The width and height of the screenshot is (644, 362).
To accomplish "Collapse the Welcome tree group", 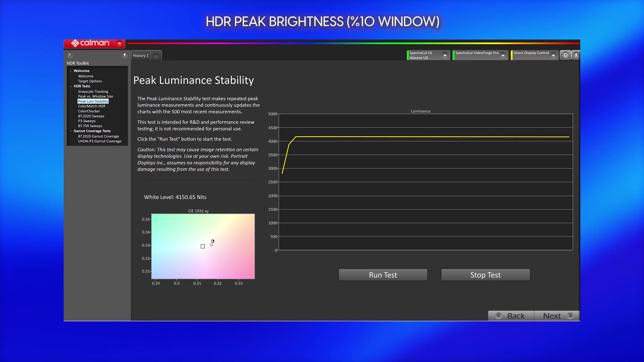I will pyautogui.click(x=71, y=71).
